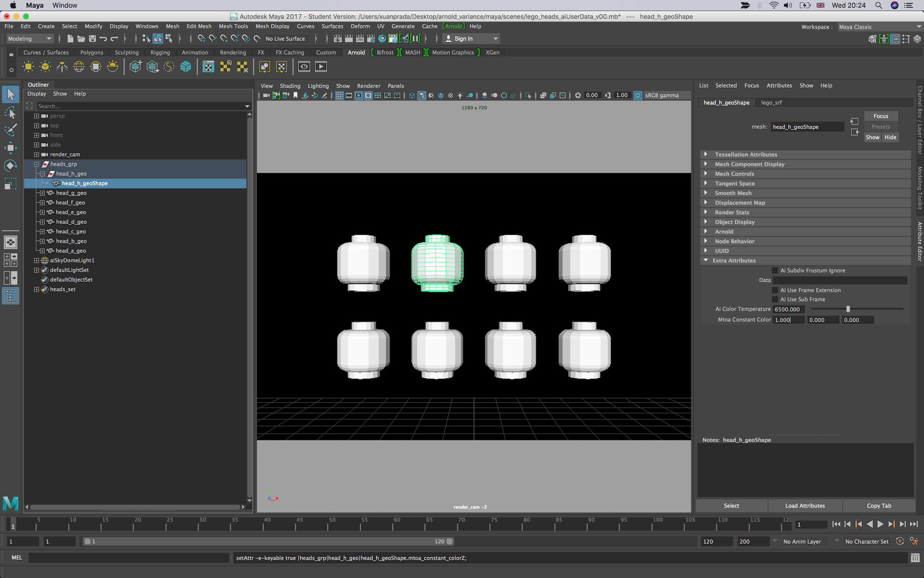Create an Arnold area light from shelf
Screen dimensions: 924x578
point(28,66)
